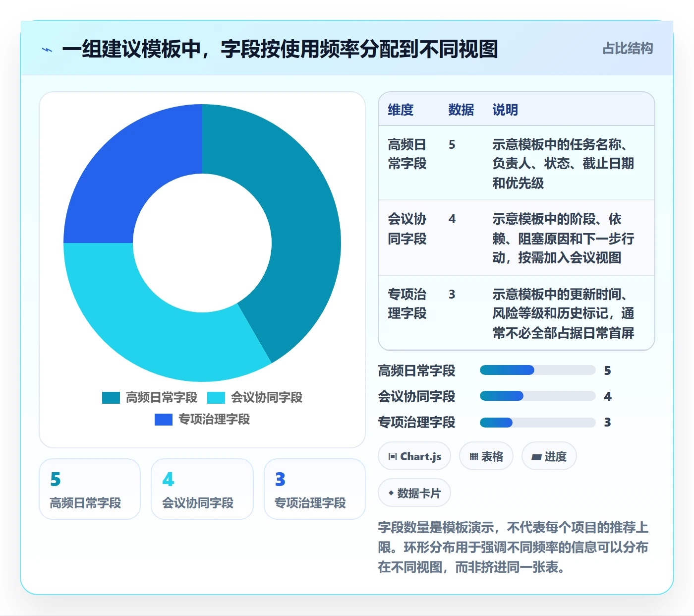Click the 会议协同字段 table row name cell

407,229
